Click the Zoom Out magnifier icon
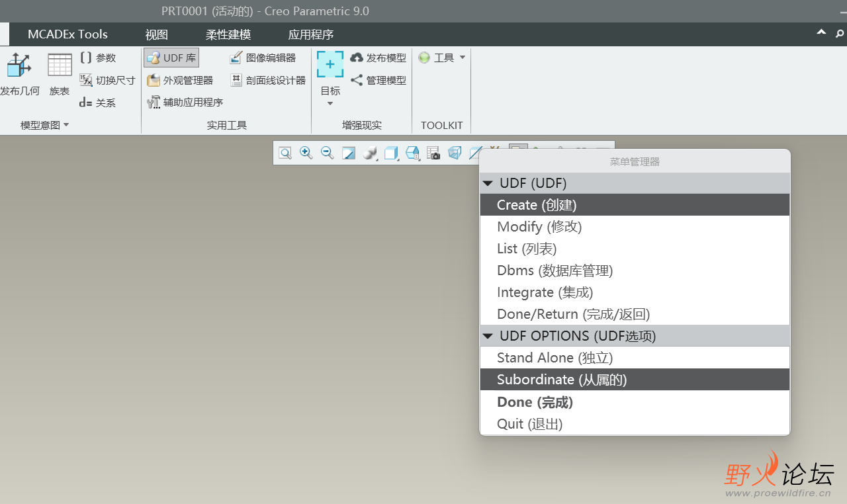The width and height of the screenshot is (847, 504). click(327, 153)
